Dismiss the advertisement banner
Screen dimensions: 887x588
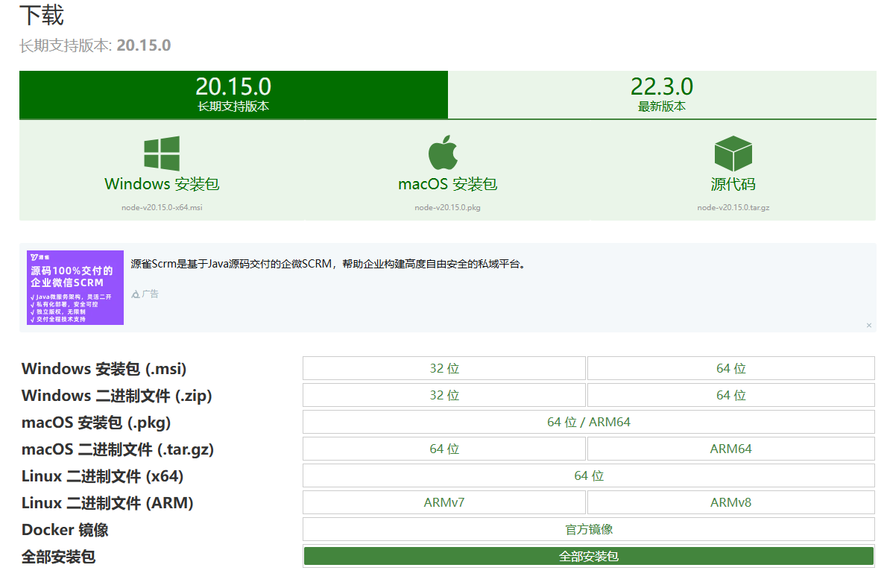868,325
